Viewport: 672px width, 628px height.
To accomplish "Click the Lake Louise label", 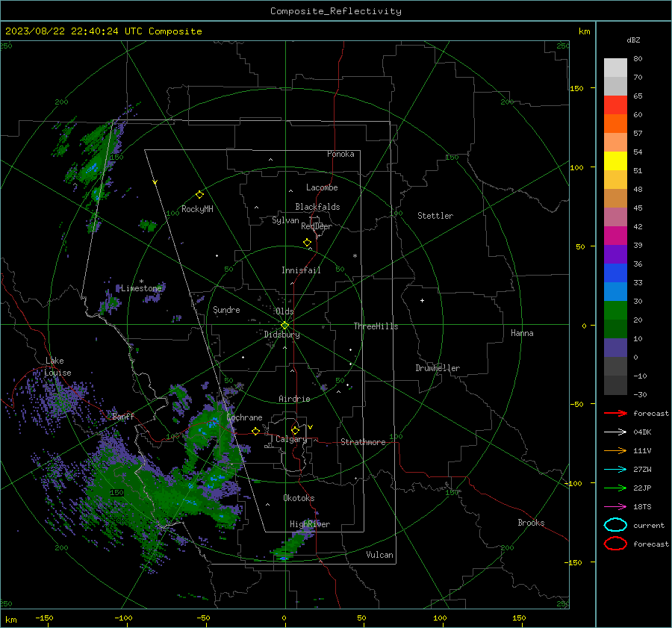I will [x=57, y=367].
